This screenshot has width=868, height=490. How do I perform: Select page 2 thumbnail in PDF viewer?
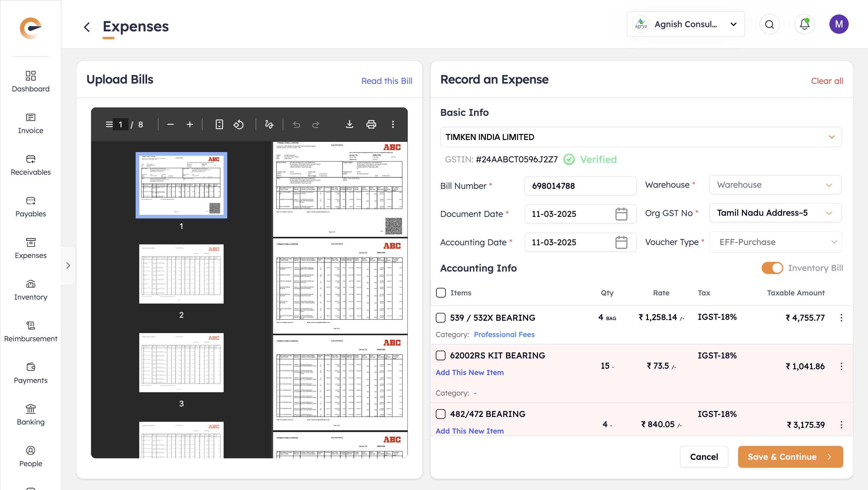(x=181, y=274)
